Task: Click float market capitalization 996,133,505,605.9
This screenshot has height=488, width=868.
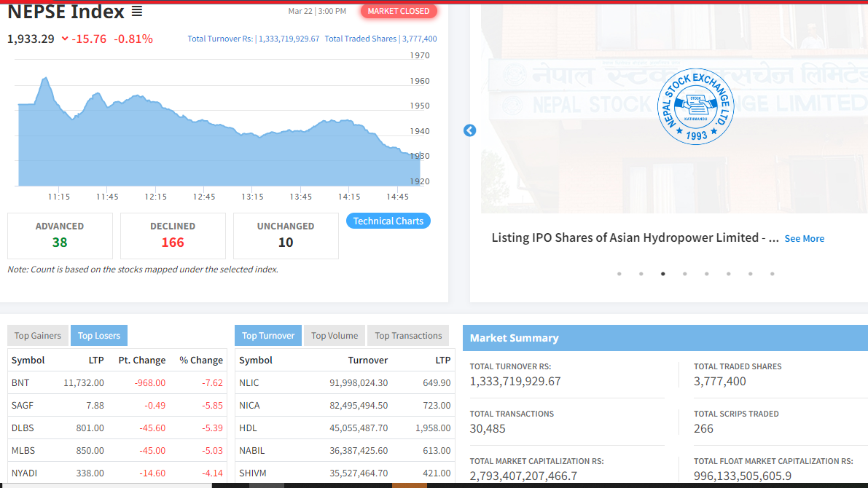Action: click(743, 476)
